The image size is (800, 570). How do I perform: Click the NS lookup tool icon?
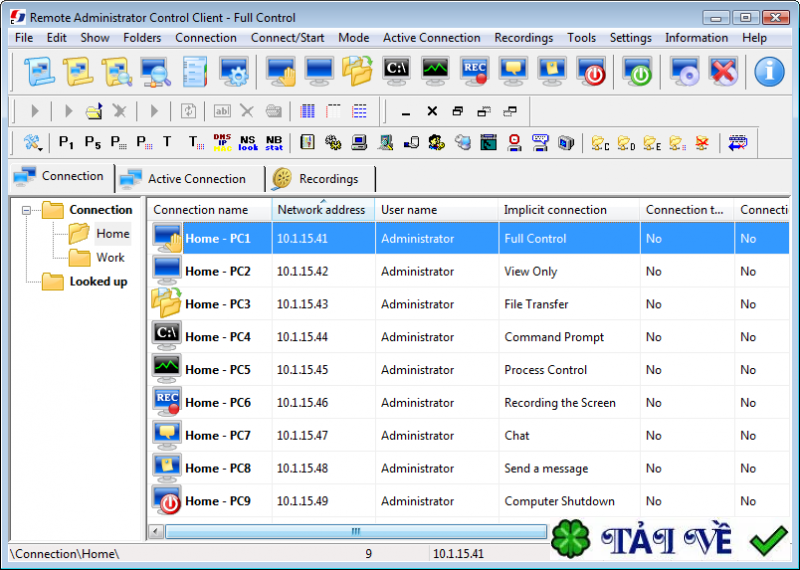tap(248, 143)
